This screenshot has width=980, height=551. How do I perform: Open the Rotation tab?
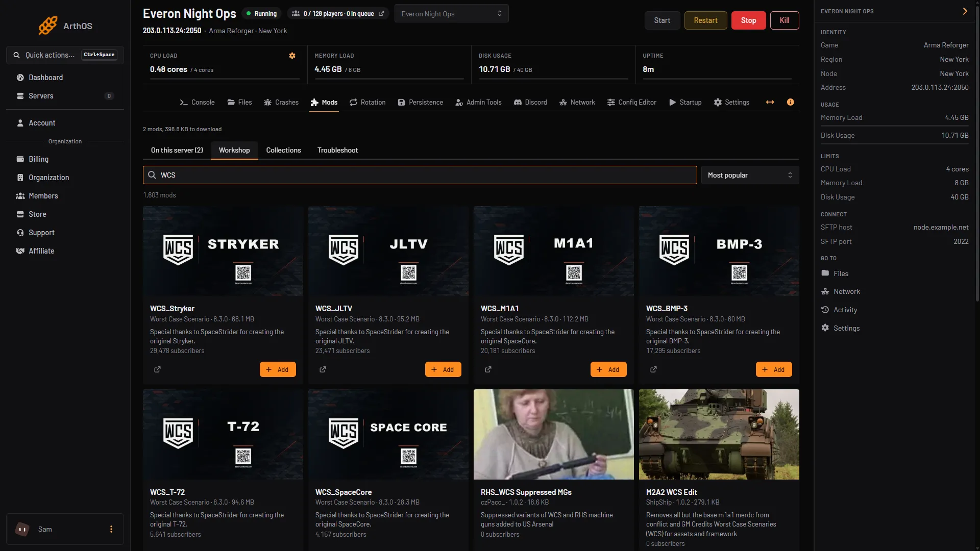coord(367,102)
